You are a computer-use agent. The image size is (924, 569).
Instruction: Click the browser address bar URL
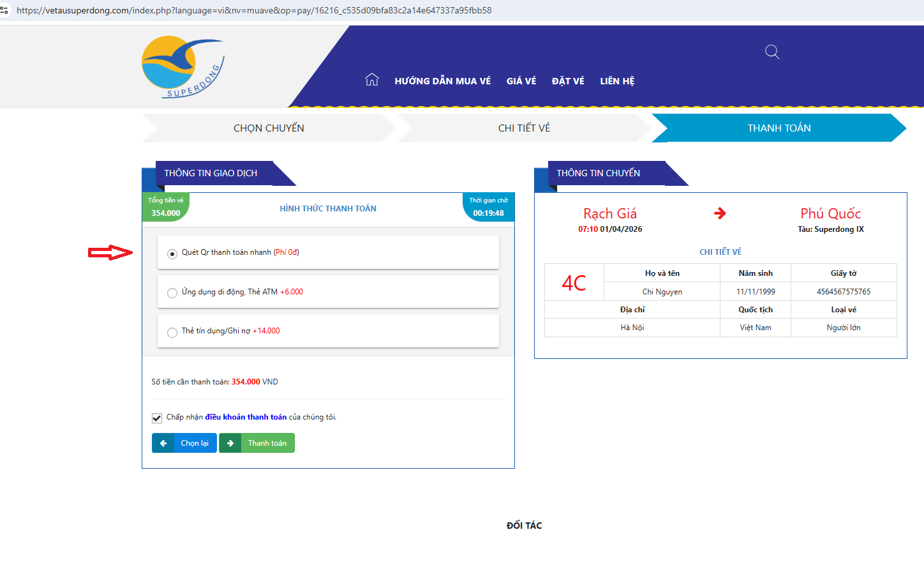254,10
